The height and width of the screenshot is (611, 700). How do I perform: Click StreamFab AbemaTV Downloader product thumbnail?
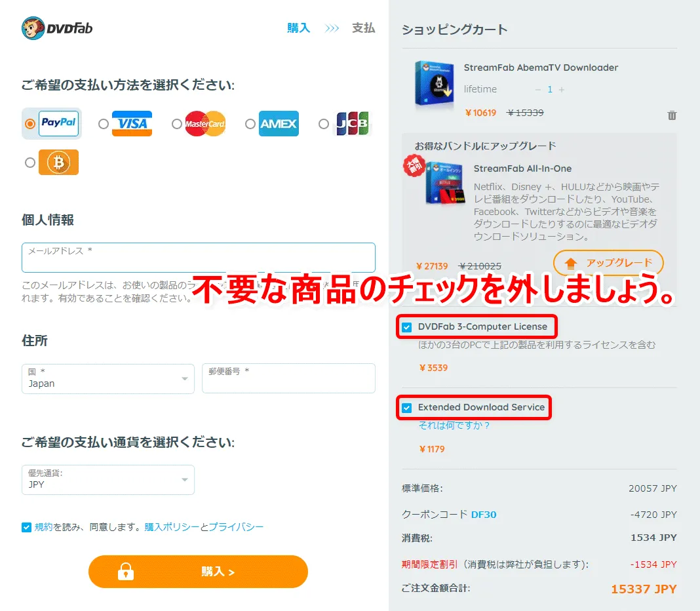point(434,84)
